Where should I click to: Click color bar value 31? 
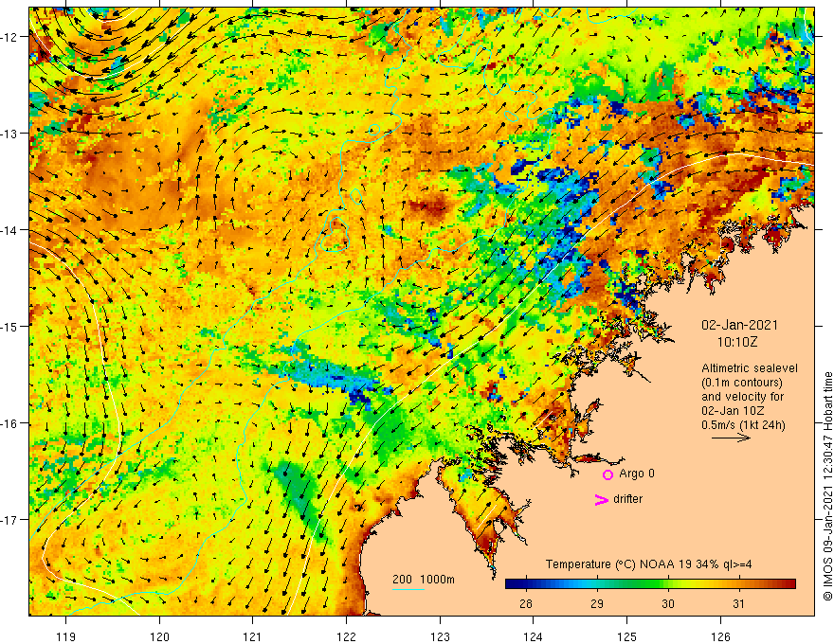coord(738,604)
